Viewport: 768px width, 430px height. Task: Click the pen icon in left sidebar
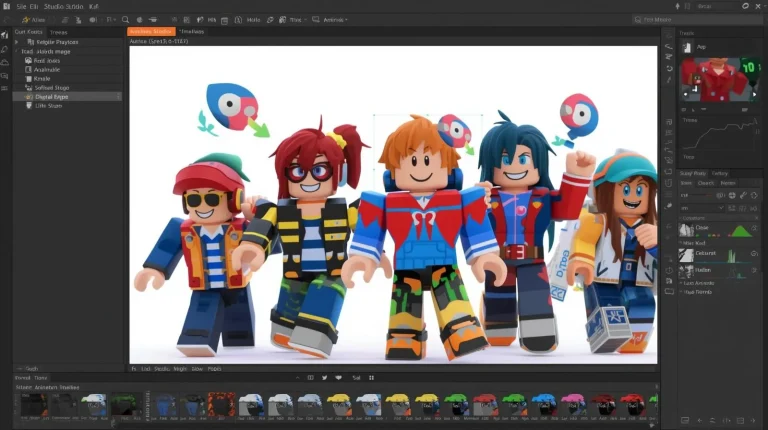coord(5,49)
